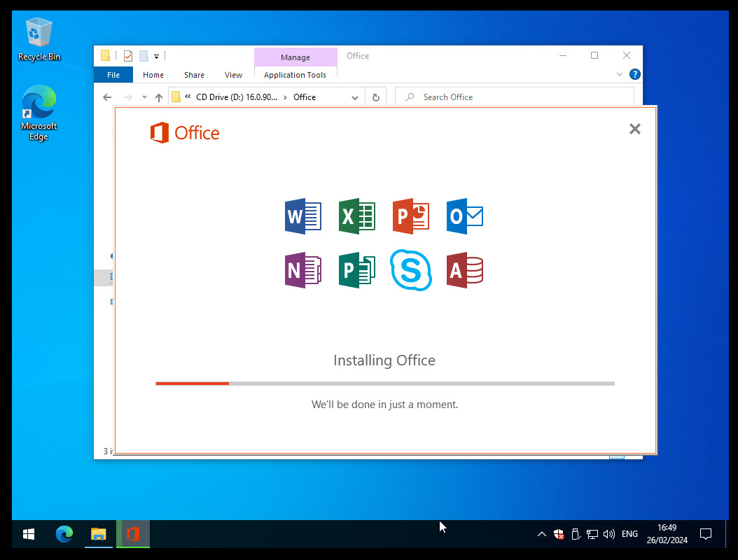This screenshot has height=560, width=738.
Task: Click the Office logo at top left
Action: point(184,132)
